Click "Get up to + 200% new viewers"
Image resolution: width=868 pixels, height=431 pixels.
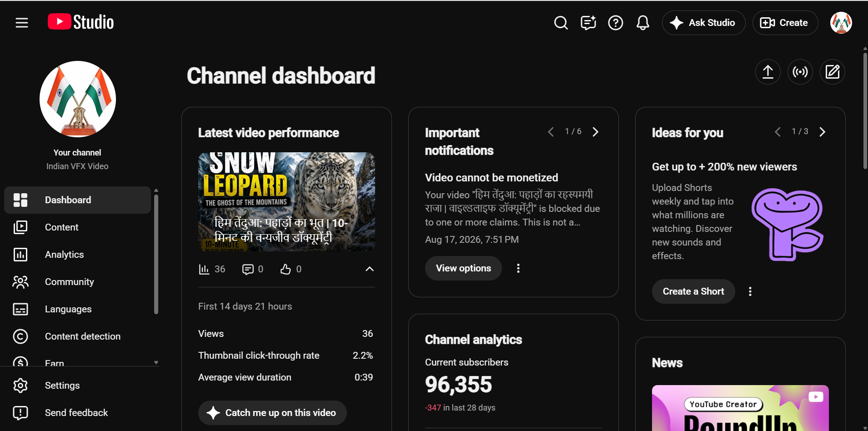[x=724, y=167]
